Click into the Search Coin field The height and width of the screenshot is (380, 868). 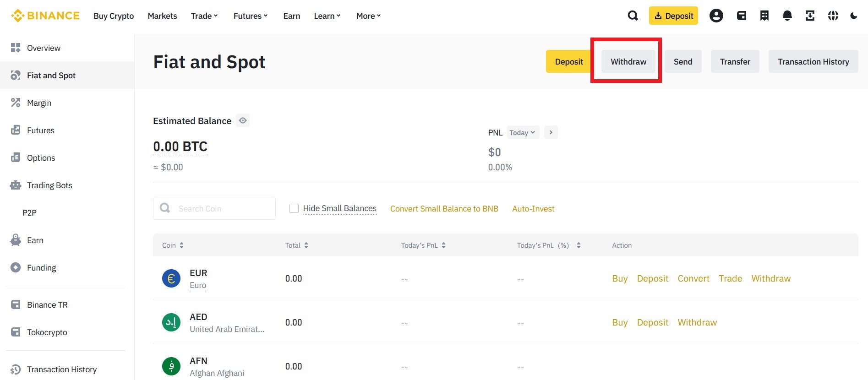click(x=214, y=208)
